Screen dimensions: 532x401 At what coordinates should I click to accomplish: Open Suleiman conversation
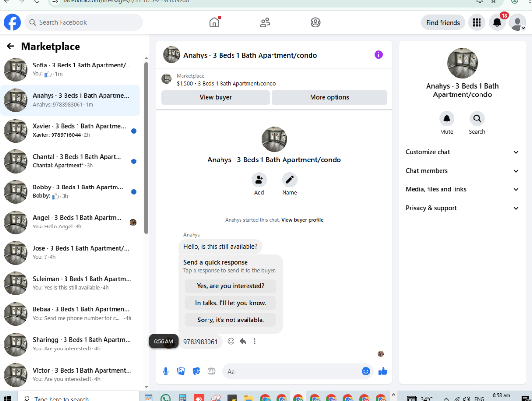point(70,283)
